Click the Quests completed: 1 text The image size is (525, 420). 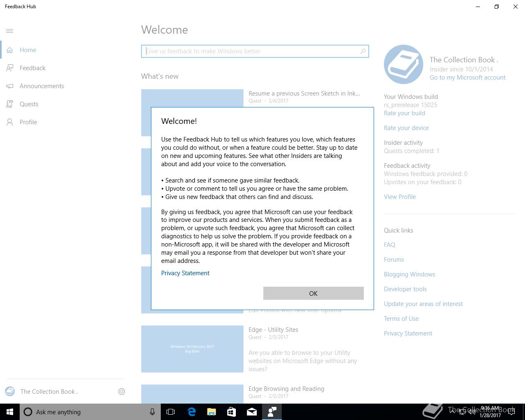tap(412, 151)
